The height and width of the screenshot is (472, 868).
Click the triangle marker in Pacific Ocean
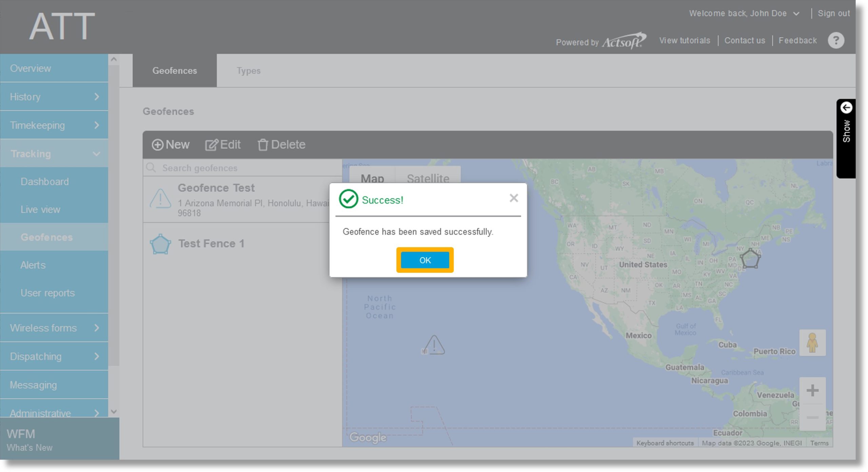click(x=434, y=345)
